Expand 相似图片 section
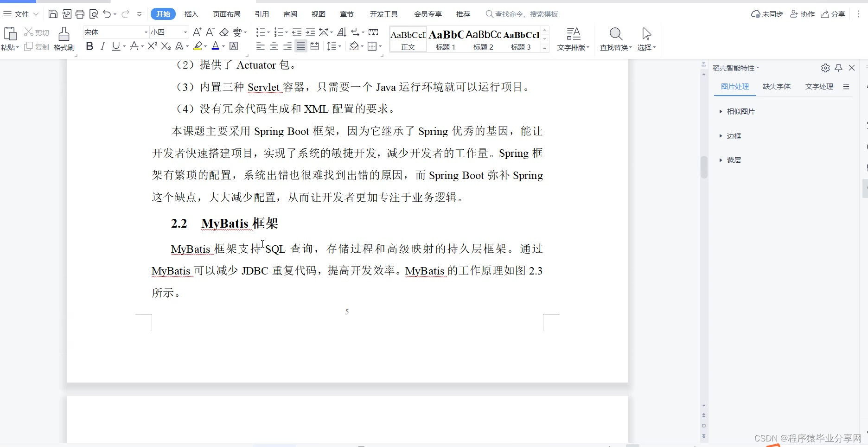 point(737,111)
